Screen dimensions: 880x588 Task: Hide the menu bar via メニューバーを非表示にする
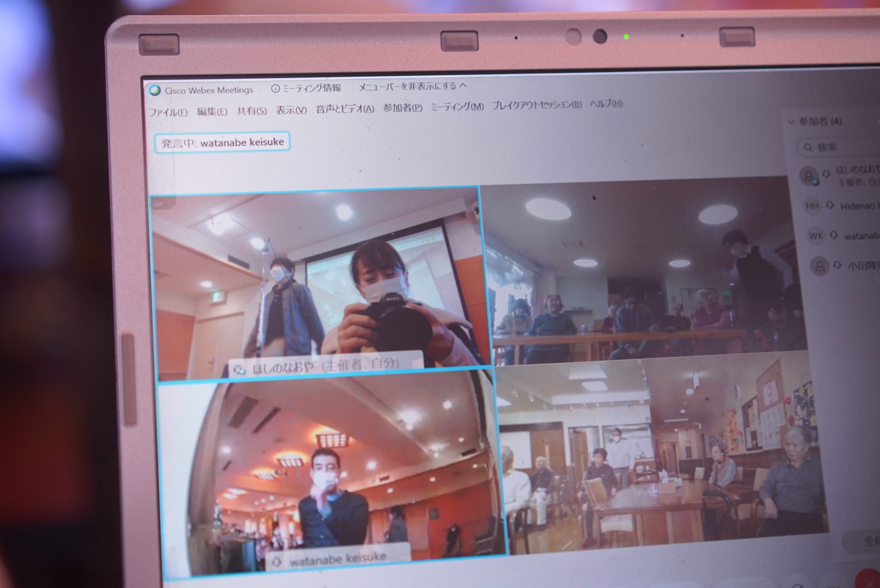(x=412, y=86)
